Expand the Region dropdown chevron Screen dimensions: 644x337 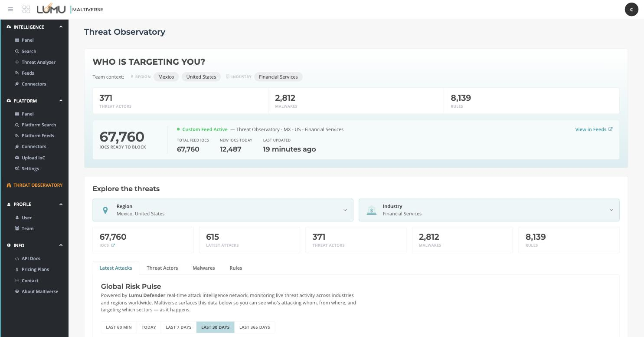[x=345, y=210]
